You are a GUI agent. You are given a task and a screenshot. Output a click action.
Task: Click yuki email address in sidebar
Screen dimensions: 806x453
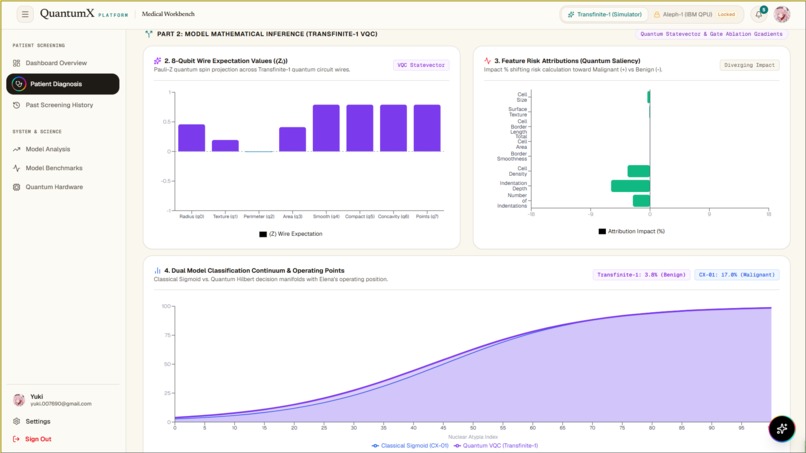[x=61, y=404]
